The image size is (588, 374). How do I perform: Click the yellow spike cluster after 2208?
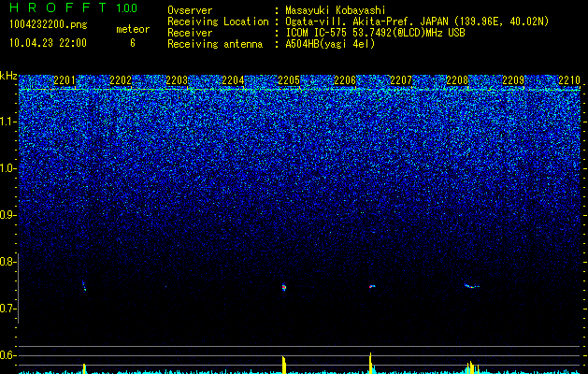[x=472, y=367]
